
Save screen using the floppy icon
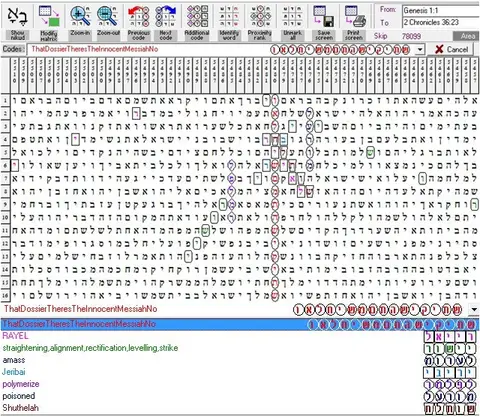[324, 16]
